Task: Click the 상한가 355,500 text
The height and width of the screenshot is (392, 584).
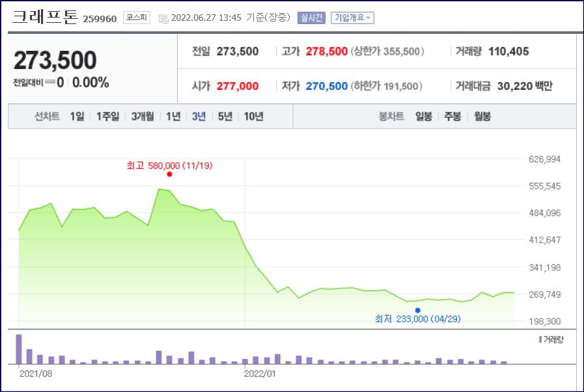Action: [387, 51]
